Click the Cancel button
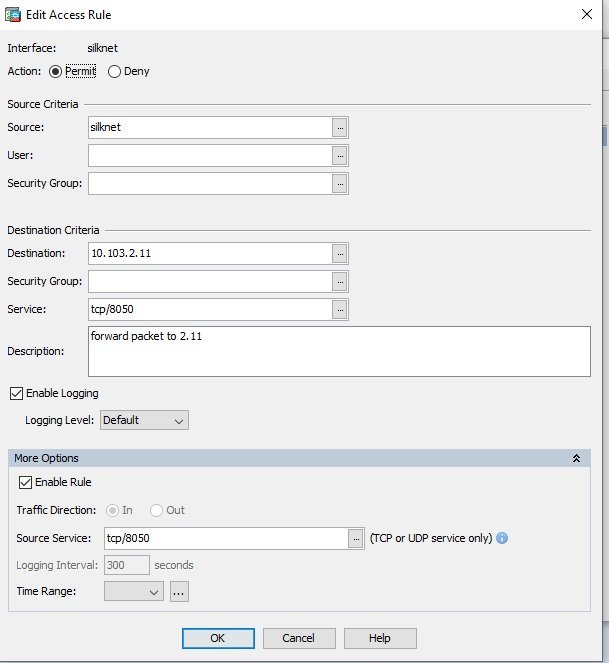 (x=298, y=638)
